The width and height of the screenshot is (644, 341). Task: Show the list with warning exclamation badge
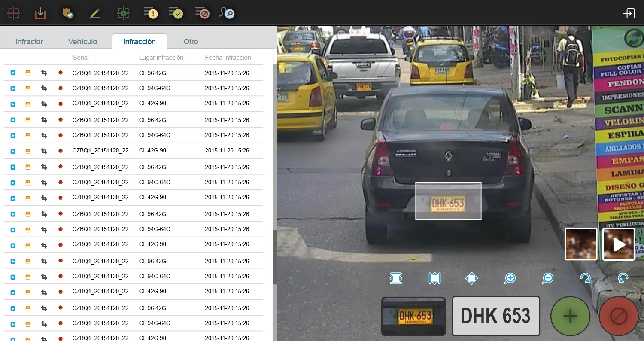pos(151,13)
